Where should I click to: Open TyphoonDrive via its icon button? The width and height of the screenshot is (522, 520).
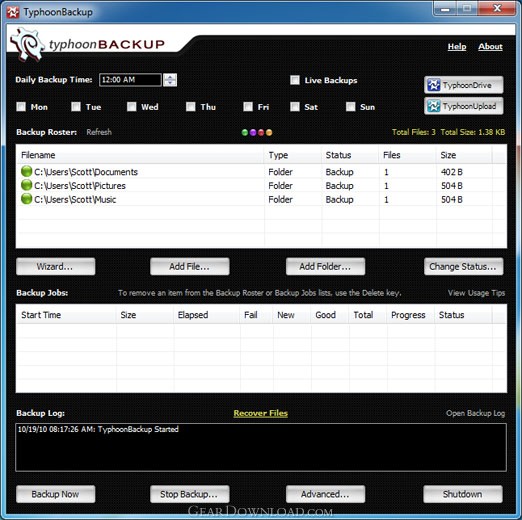(464, 85)
